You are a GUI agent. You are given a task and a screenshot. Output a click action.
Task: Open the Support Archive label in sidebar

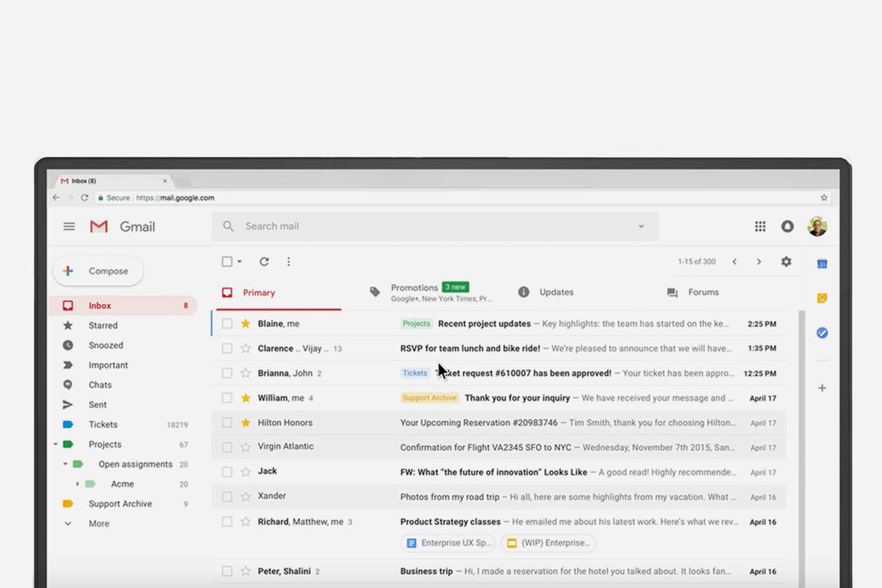[120, 504]
